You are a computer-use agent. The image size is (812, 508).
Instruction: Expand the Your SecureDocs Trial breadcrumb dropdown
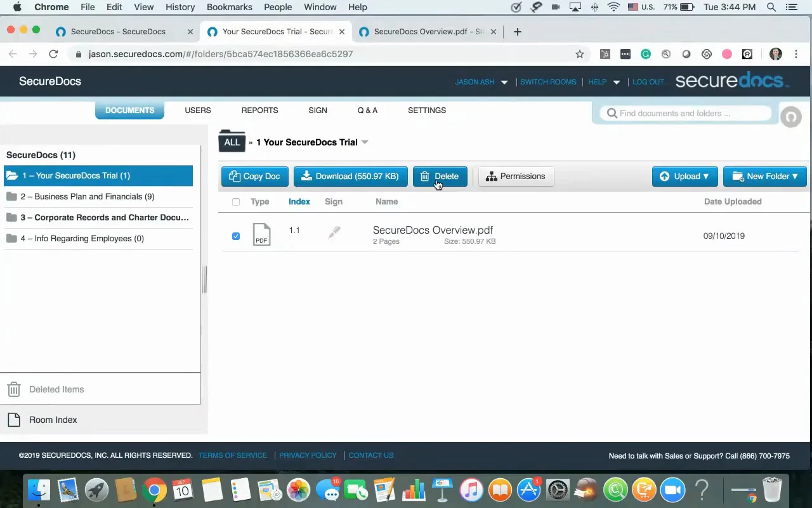[365, 142]
